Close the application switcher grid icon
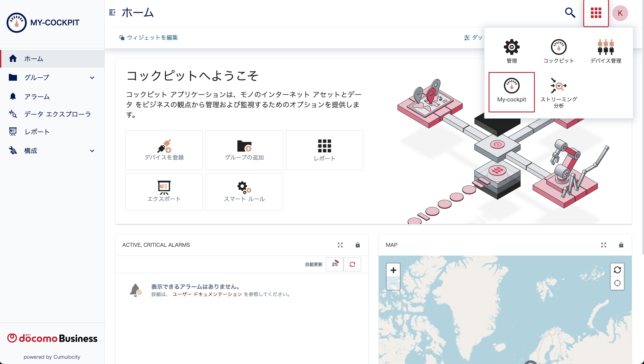This screenshot has width=644, height=364. tap(596, 13)
